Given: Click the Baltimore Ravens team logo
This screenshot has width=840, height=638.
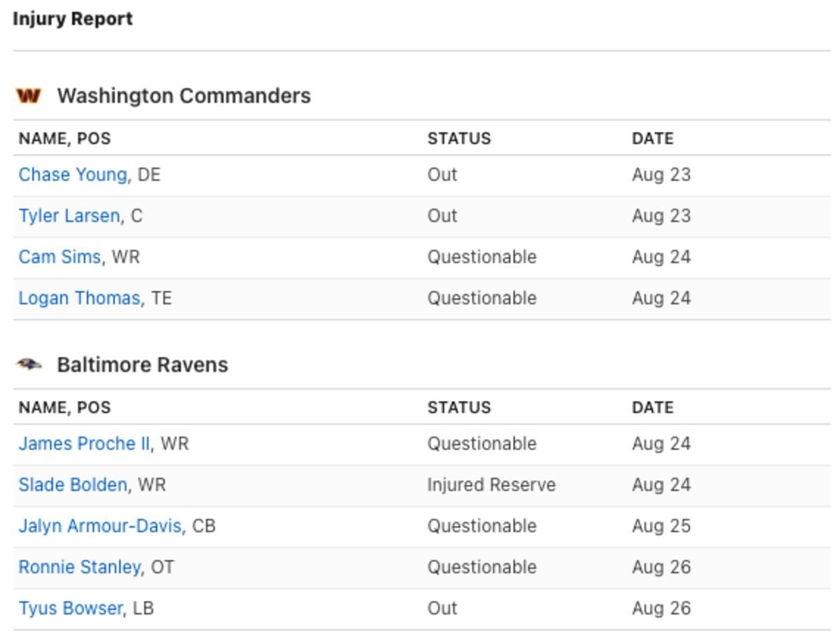Looking at the screenshot, I should tap(29, 364).
